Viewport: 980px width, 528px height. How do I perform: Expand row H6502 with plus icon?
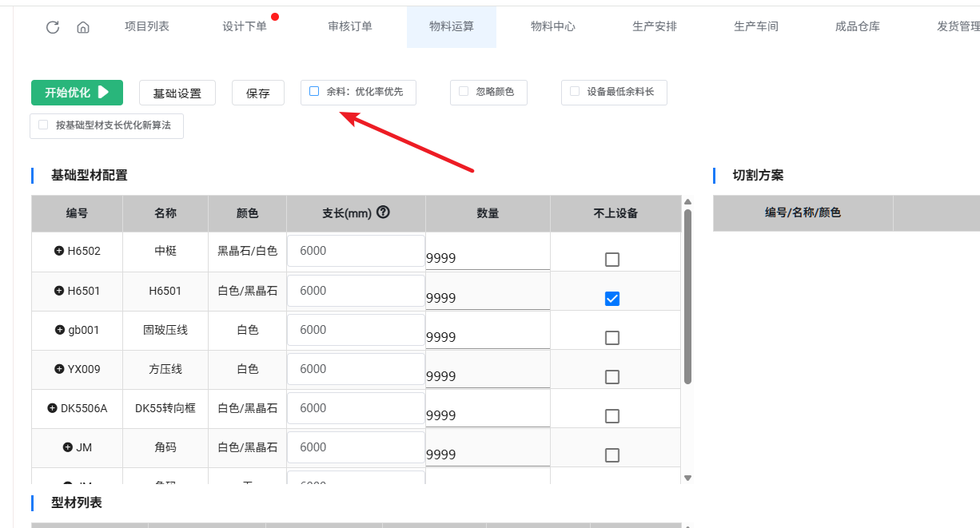point(59,251)
